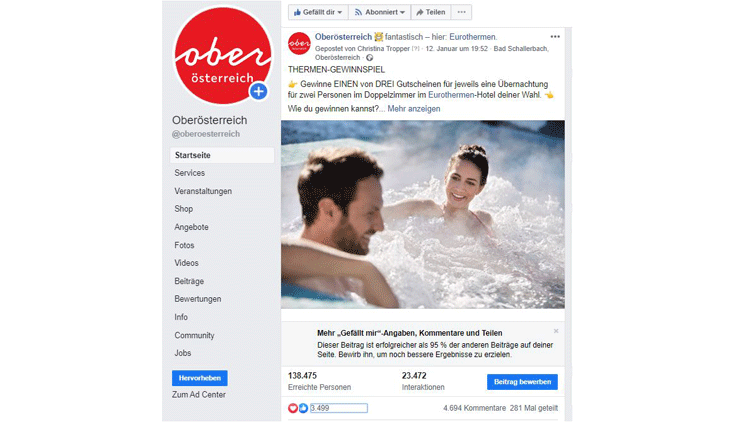Open the Gefällt dir dropdown
This screenshot has height=422, width=750.
click(x=318, y=12)
